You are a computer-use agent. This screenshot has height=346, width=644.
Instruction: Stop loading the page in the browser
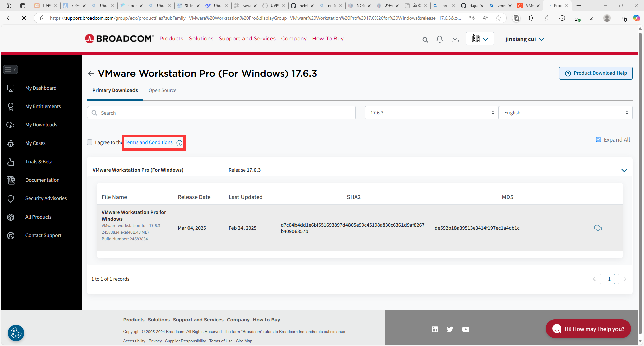click(24, 18)
